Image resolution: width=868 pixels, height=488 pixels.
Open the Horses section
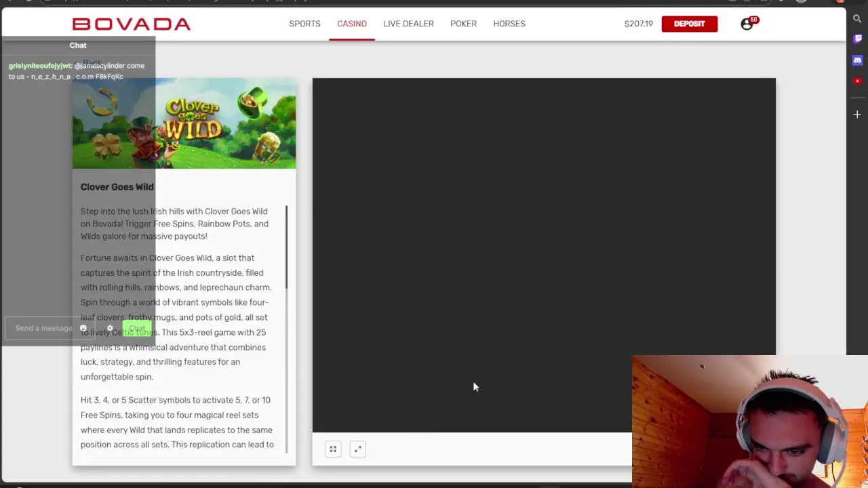coord(509,24)
